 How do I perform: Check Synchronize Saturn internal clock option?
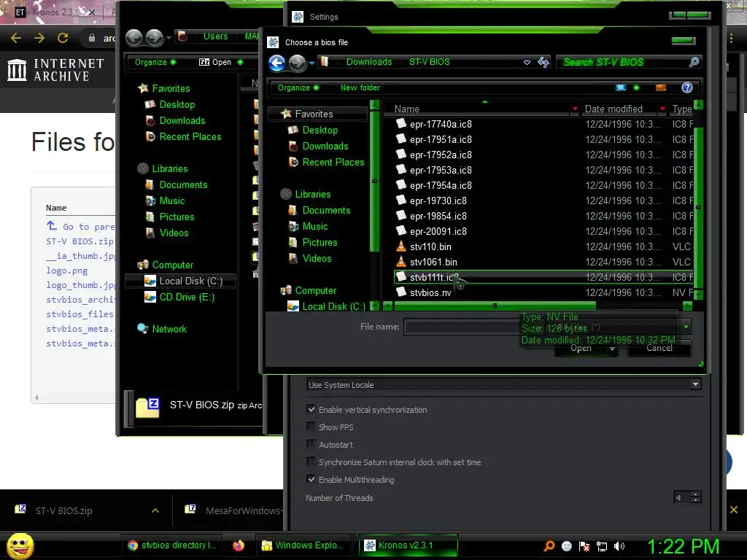(x=311, y=462)
